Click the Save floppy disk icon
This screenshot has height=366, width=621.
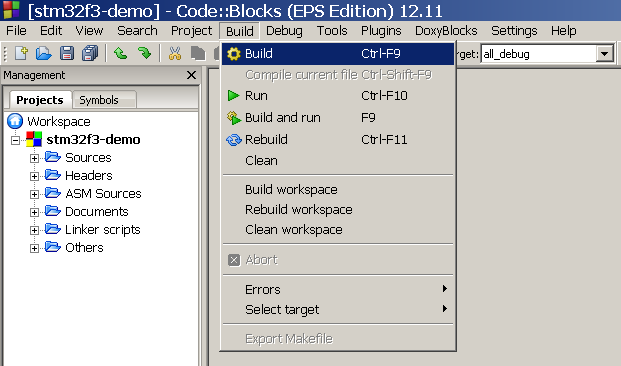pyautogui.click(x=67, y=53)
